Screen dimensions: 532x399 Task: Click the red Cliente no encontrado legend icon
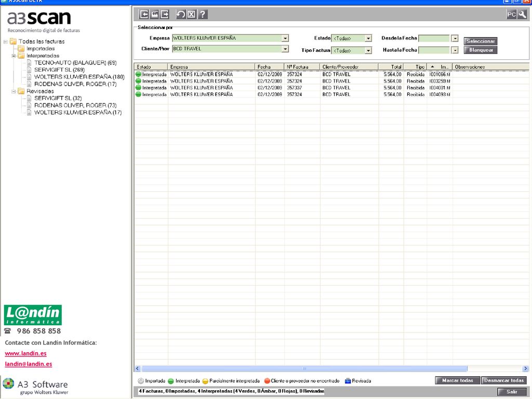(267, 381)
